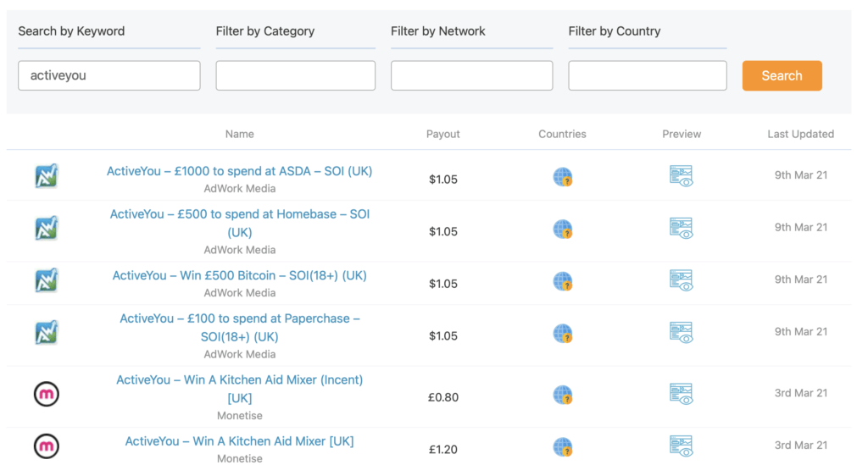
Task: Preview the ASDA £1000 offer landing page
Action: click(682, 176)
